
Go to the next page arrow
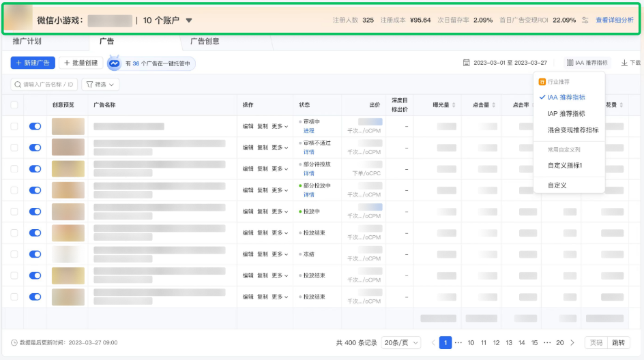[x=572, y=343]
